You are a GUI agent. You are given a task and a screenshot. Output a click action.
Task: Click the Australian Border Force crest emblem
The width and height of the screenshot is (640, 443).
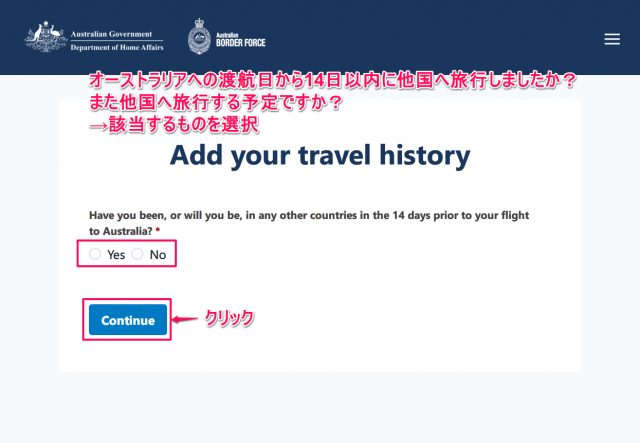pyautogui.click(x=199, y=36)
